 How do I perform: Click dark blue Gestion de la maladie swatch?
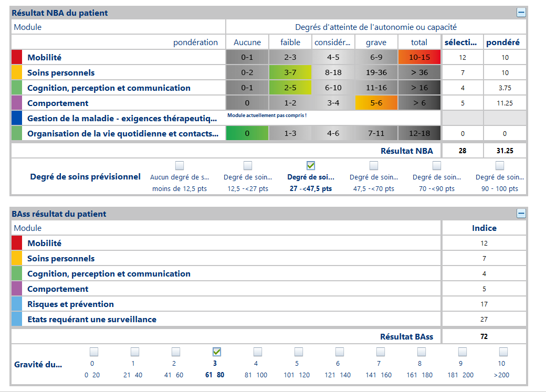click(17, 118)
